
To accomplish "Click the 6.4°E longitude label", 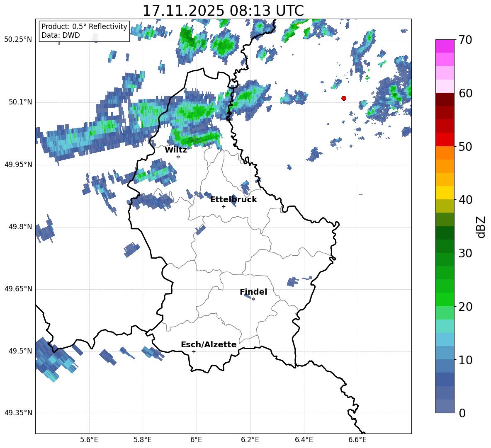I will click(304, 440).
